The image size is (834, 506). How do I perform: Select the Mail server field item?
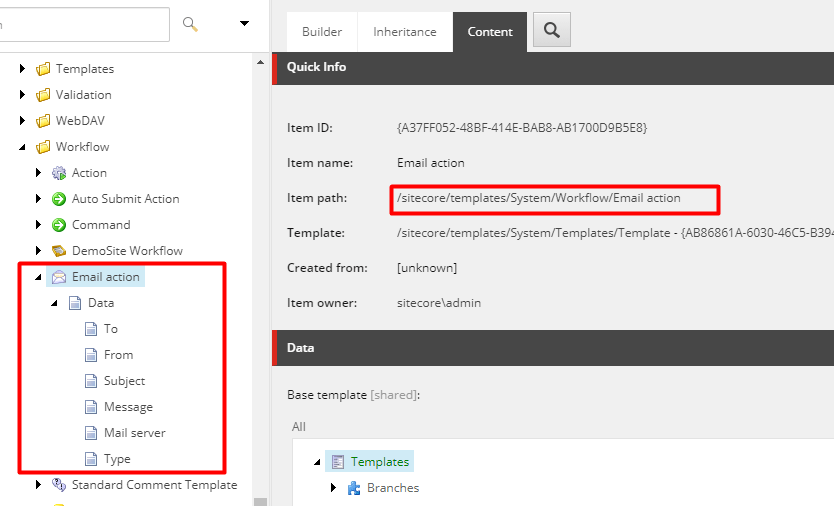134,433
